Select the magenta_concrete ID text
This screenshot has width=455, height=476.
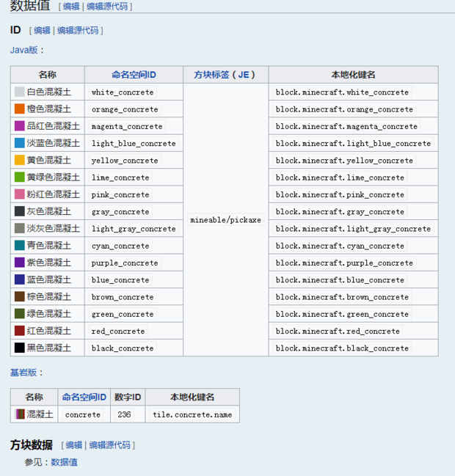point(127,126)
